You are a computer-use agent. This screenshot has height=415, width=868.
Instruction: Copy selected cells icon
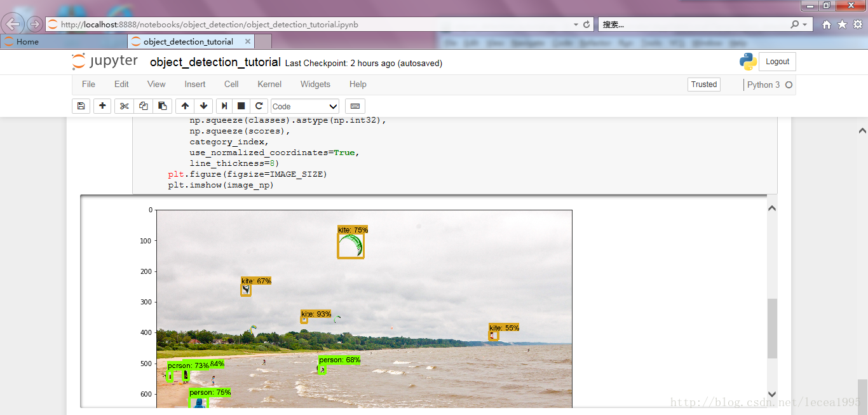[143, 106]
